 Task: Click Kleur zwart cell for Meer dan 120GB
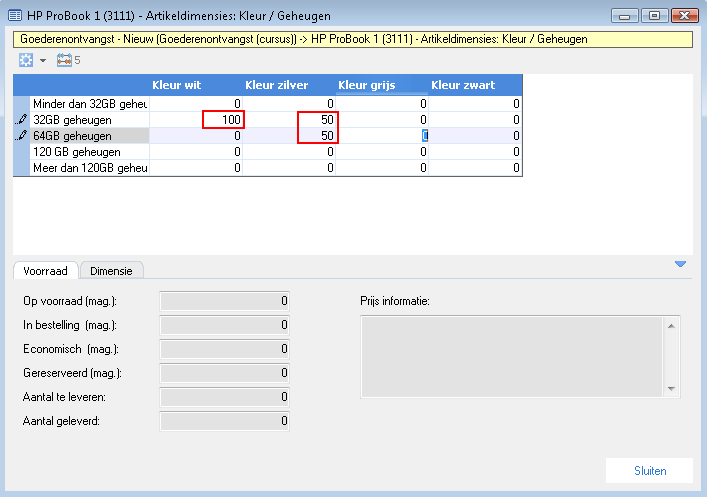pyautogui.click(x=475, y=168)
